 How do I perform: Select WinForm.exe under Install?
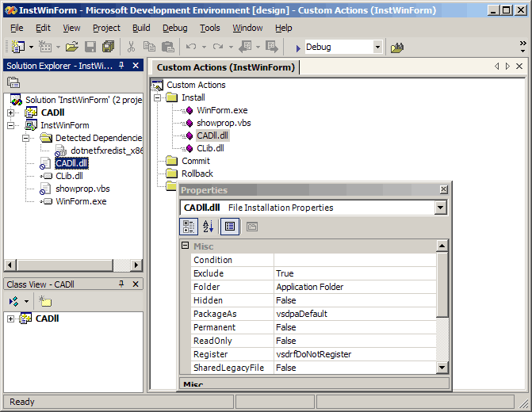point(221,110)
